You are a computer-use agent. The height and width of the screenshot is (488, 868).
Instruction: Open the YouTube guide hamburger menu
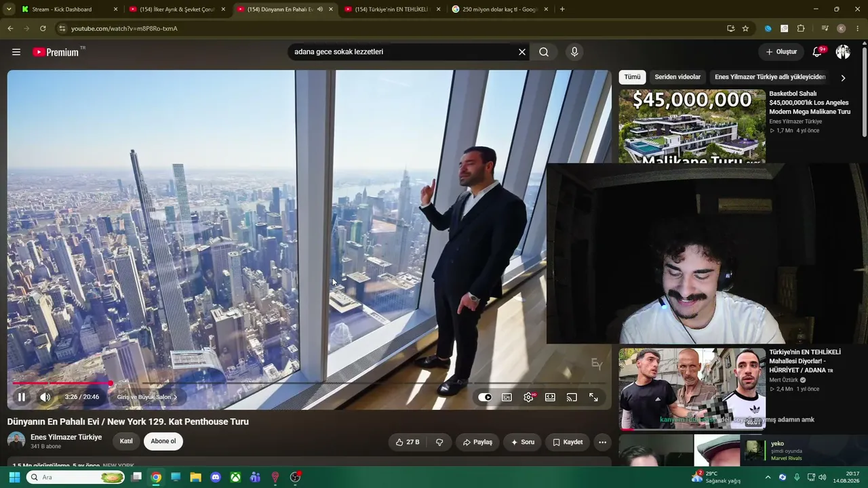[x=16, y=52]
